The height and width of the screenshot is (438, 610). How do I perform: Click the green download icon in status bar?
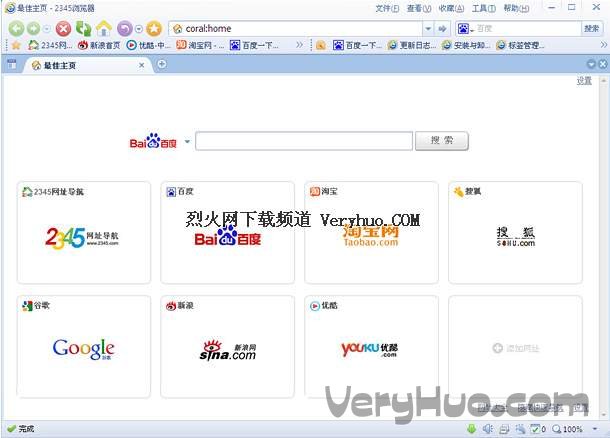(x=470, y=429)
